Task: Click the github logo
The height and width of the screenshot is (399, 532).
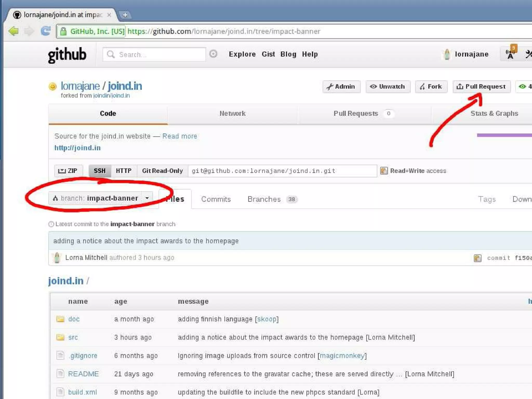Action: point(67,55)
